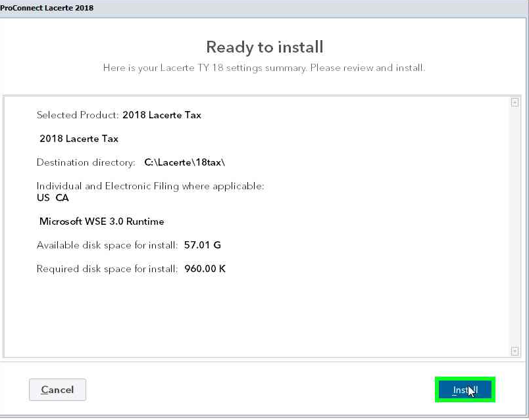
Task: Click 'Individual and Electronic Filing where applicable' label
Action: [x=150, y=186]
